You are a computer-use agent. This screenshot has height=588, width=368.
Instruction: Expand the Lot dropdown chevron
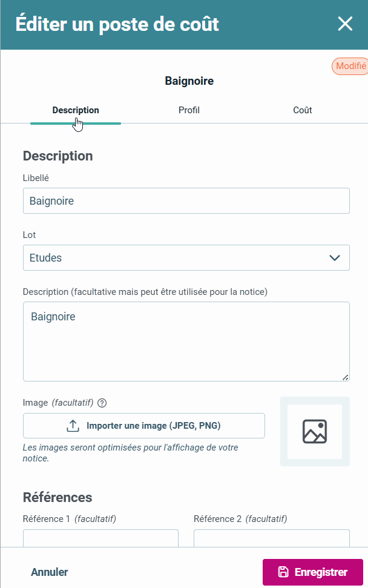(335, 258)
